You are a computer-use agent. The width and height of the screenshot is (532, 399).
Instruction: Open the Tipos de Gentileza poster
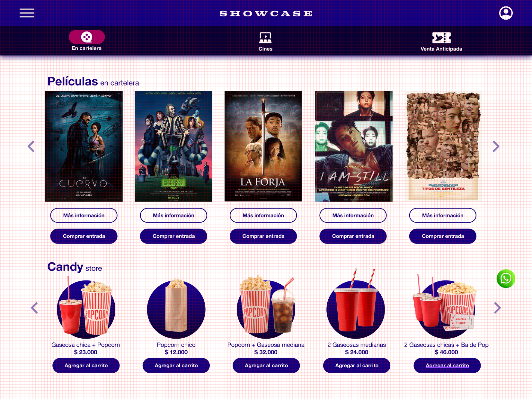point(443,146)
